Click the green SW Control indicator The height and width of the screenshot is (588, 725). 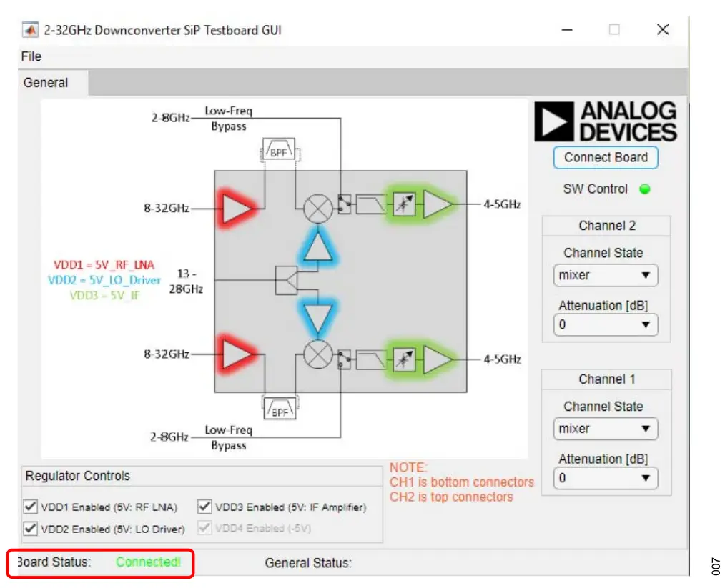pos(645,189)
